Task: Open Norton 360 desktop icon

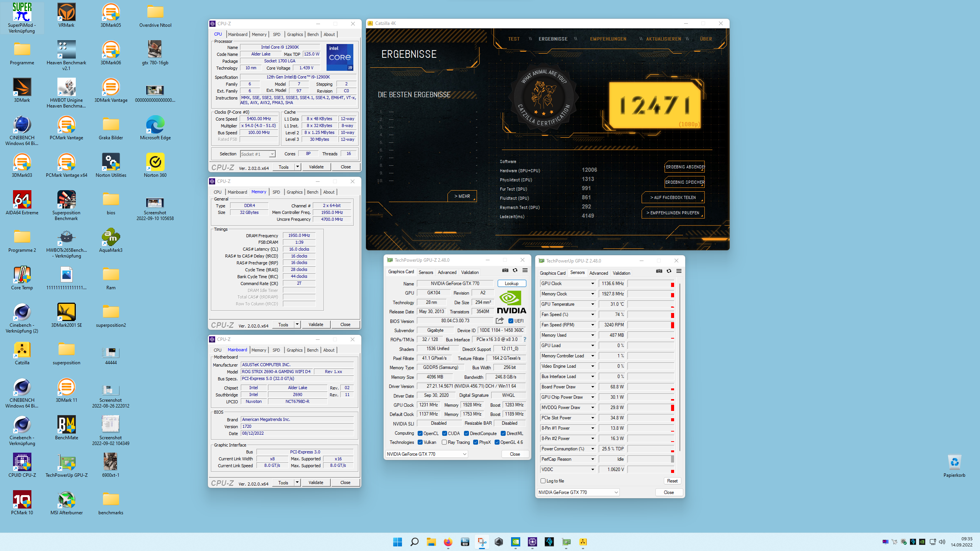Action: tap(155, 165)
